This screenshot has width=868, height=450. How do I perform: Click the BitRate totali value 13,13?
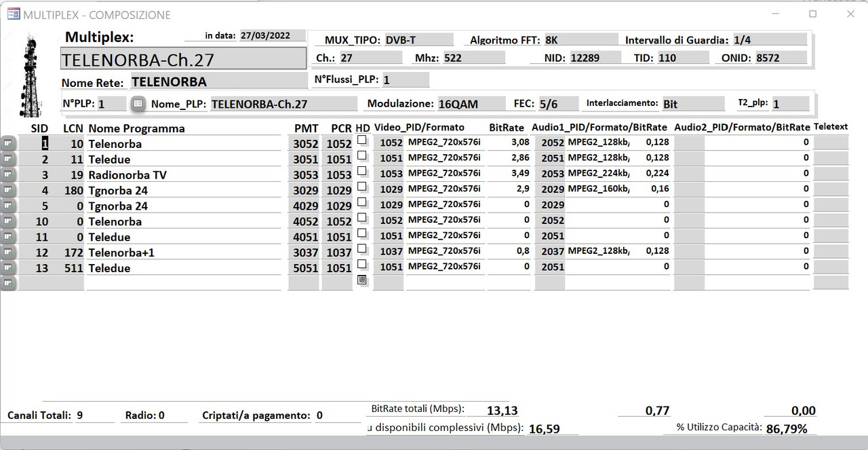[x=502, y=410]
